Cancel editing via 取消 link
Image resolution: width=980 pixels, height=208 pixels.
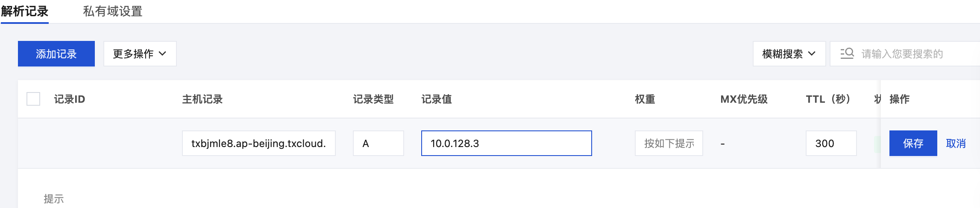(956, 143)
